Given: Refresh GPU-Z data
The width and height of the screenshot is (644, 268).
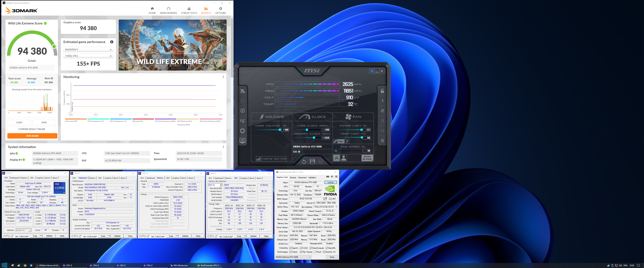Looking at the screenshot, I should click(332, 177).
